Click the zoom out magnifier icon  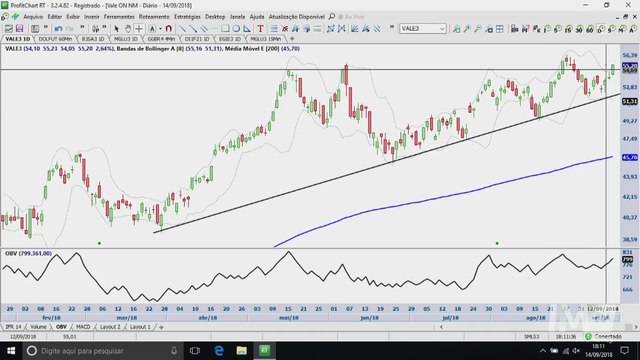coord(478,29)
